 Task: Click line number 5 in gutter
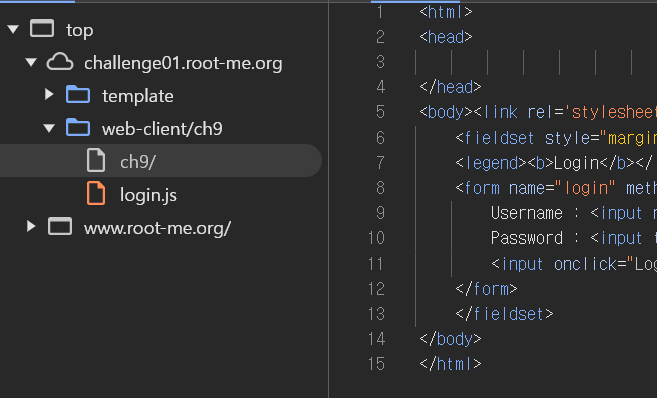380,112
